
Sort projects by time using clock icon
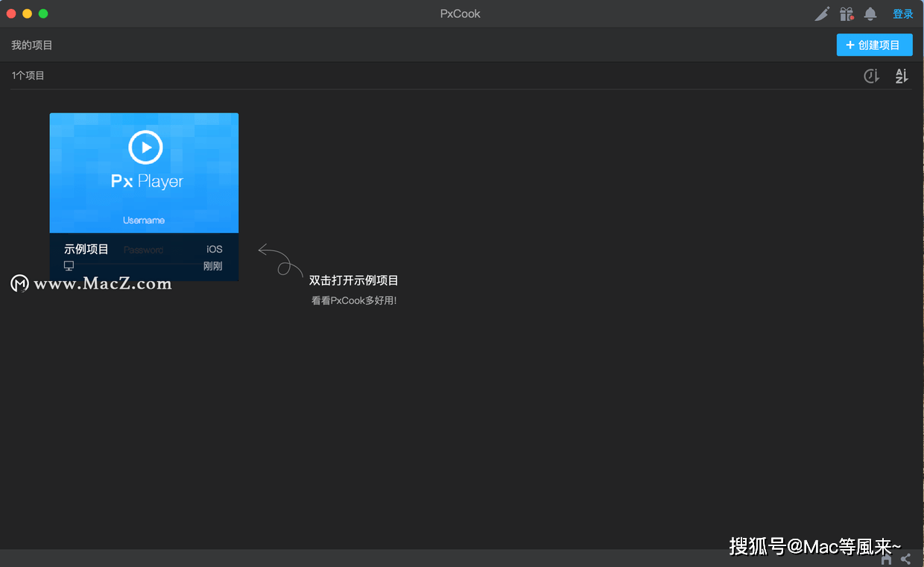click(871, 75)
